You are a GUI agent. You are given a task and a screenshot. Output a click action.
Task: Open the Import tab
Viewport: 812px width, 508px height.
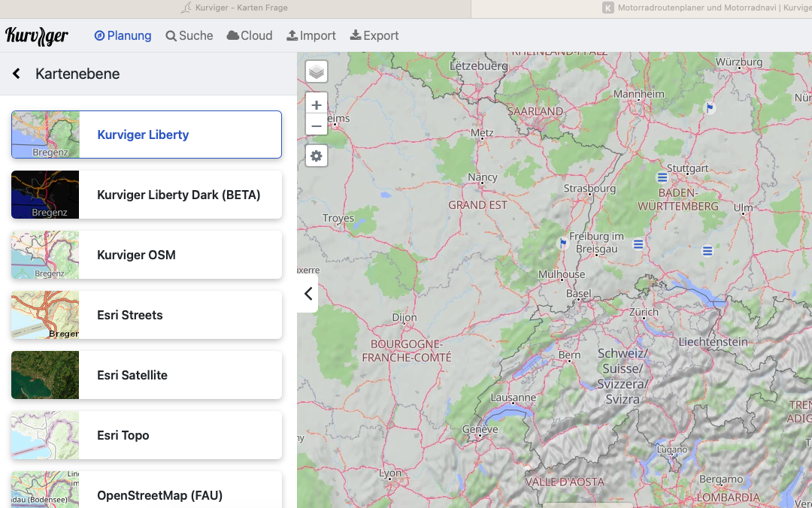(311, 36)
